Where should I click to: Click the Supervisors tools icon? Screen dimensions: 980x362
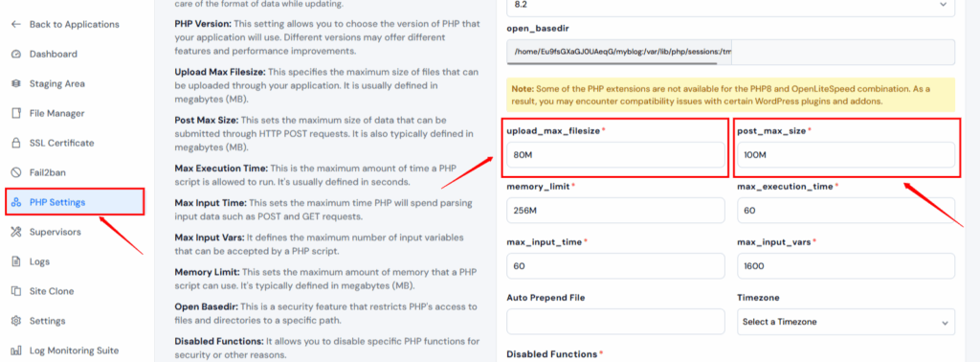(17, 232)
